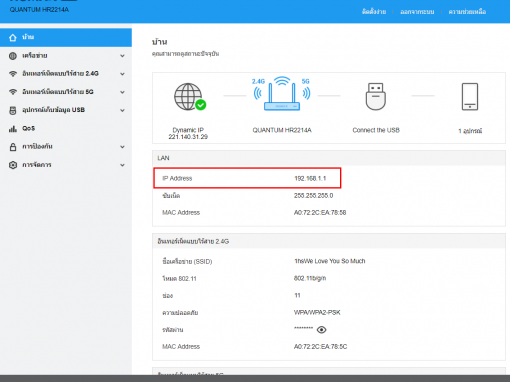Click the QUANTUM HR2214A label under router
The width and height of the screenshot is (510, 382).
click(x=282, y=130)
